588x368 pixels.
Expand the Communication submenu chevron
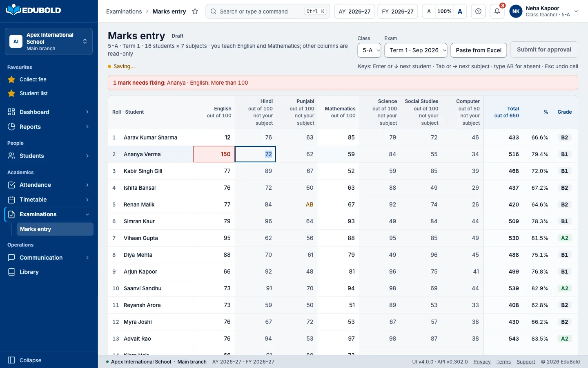pos(87,258)
